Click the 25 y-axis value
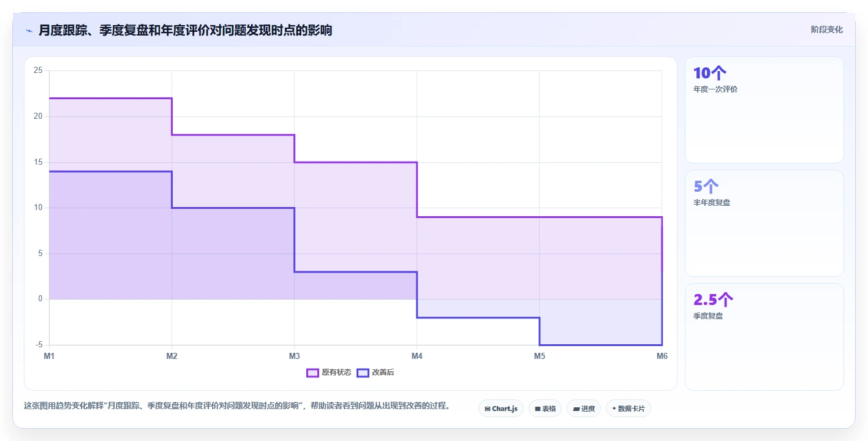Image resolution: width=868 pixels, height=441 pixels. (38, 70)
